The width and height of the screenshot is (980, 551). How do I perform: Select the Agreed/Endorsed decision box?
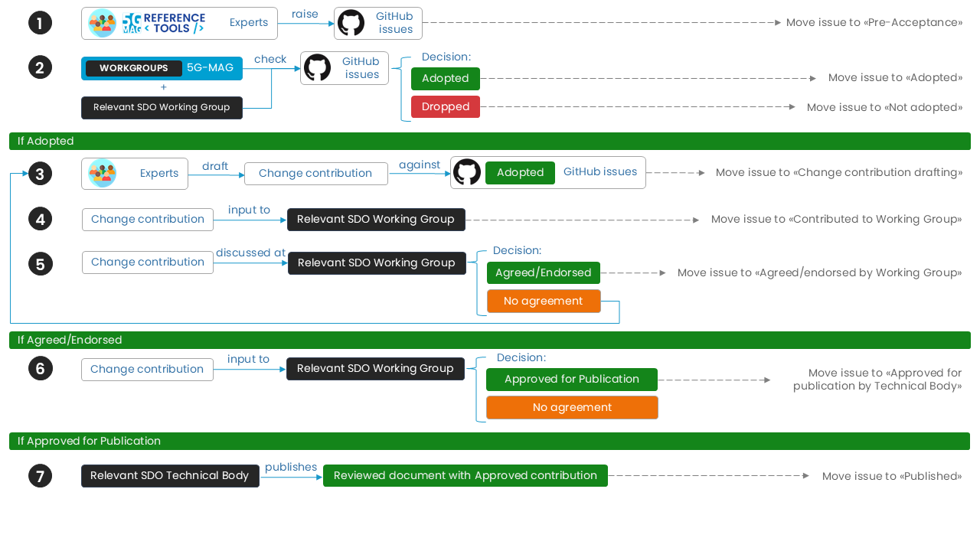point(544,272)
